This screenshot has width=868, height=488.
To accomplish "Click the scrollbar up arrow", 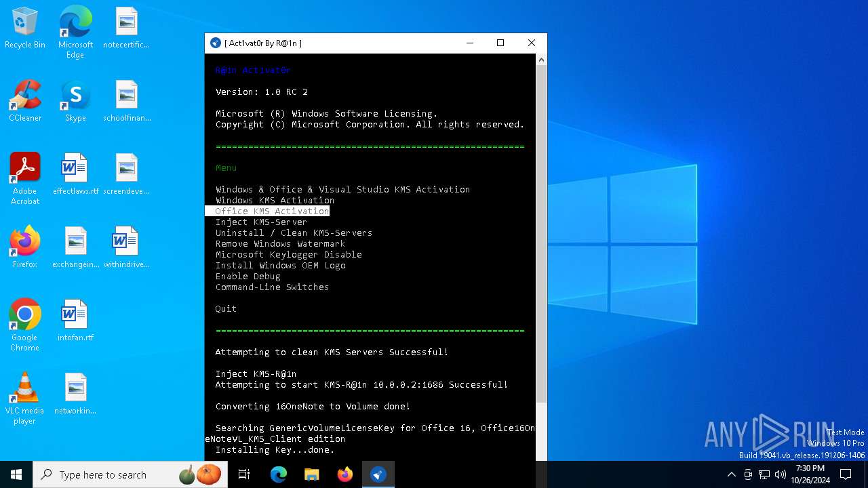I will pos(540,60).
